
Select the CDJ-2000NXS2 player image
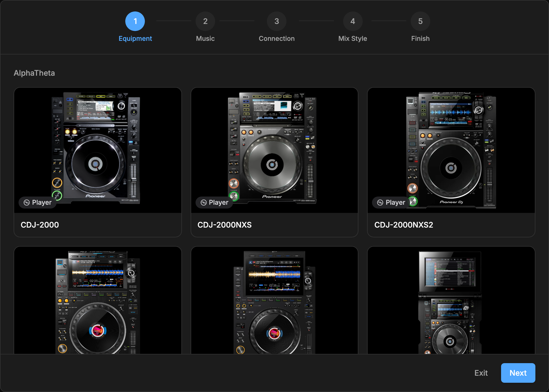451,150
